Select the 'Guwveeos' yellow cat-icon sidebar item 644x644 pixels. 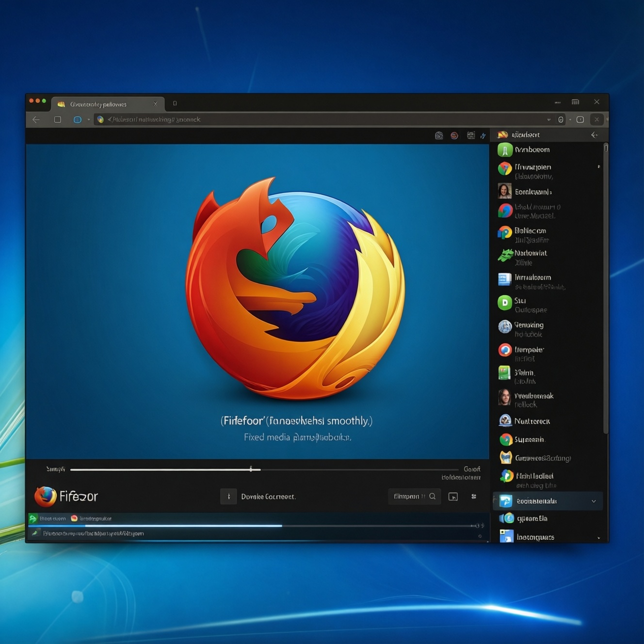click(x=548, y=458)
